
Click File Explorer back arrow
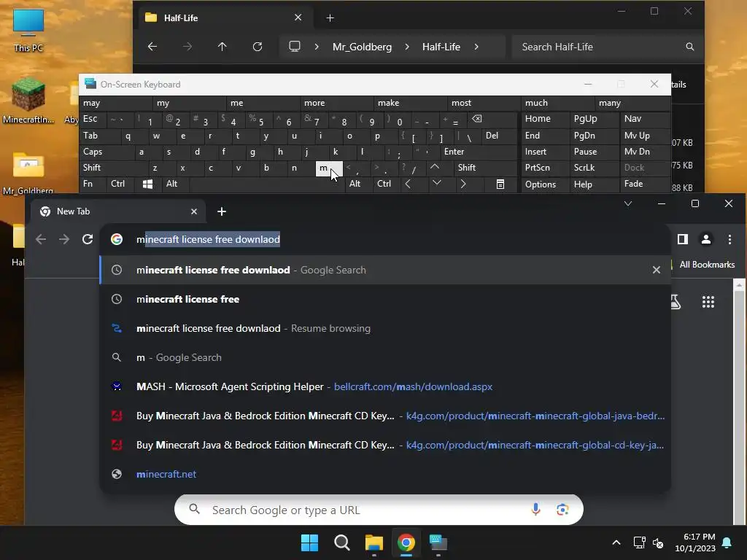point(152,47)
